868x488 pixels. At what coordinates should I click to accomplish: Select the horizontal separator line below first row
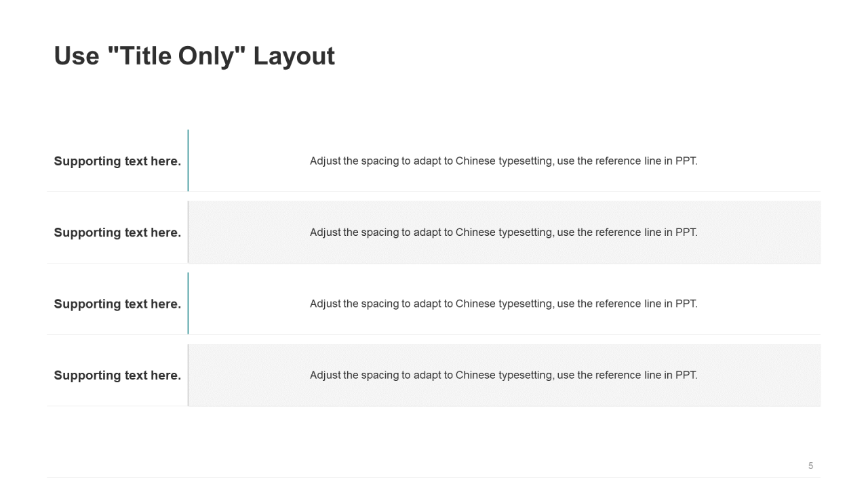pyautogui.click(x=434, y=192)
